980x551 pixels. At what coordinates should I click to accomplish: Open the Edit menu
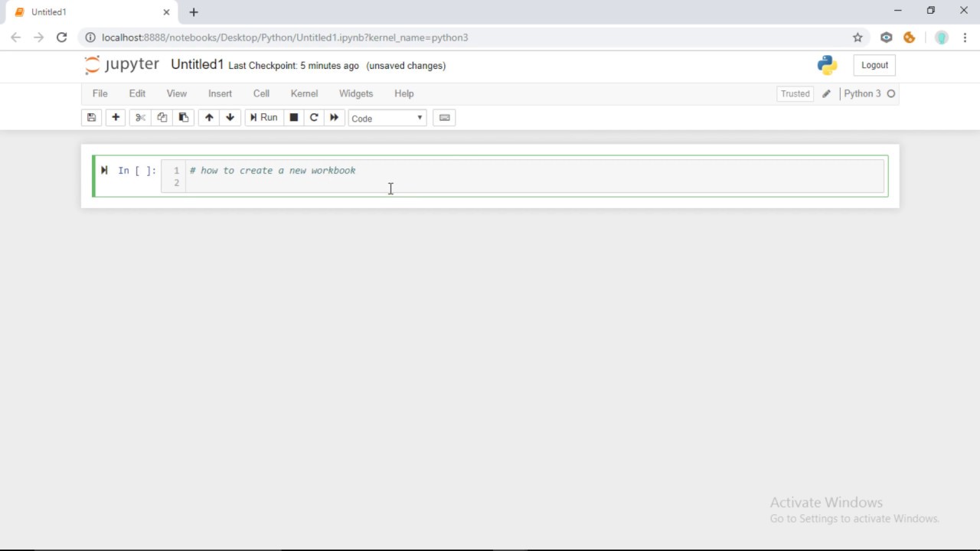(x=137, y=93)
